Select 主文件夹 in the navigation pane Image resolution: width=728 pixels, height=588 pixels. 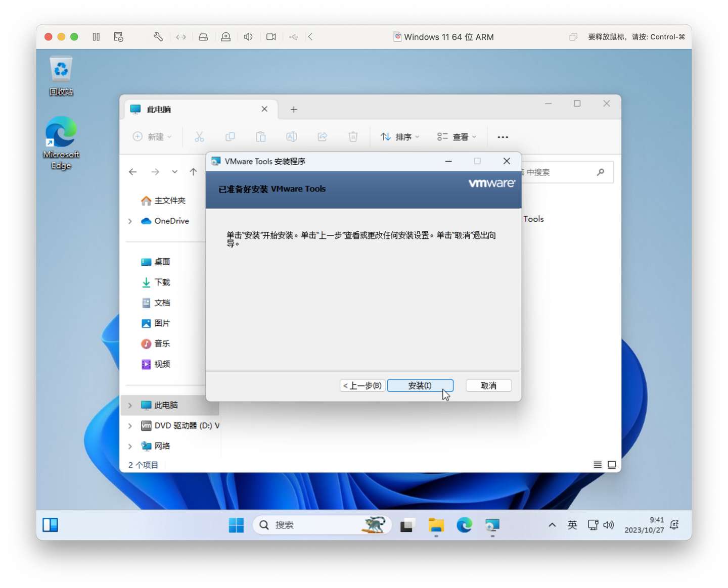[x=163, y=201]
